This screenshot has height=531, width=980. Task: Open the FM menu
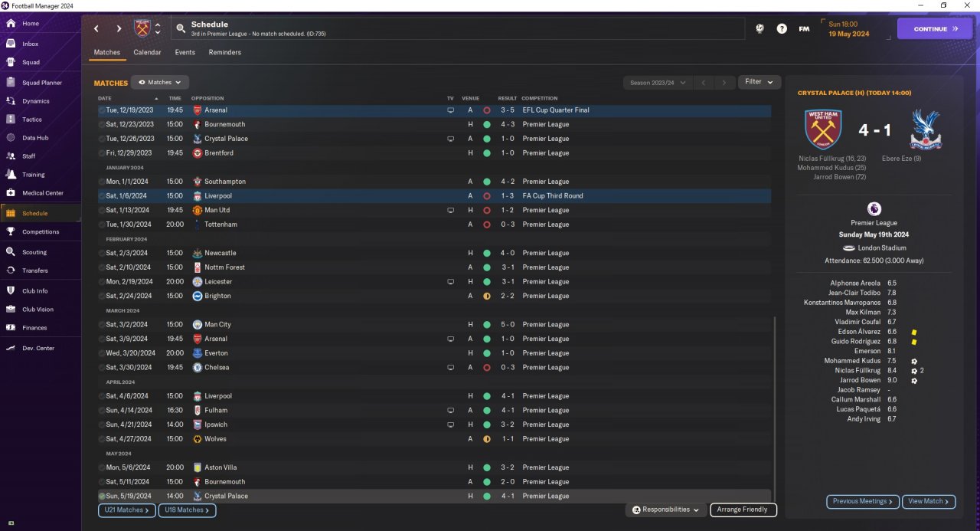804,28
